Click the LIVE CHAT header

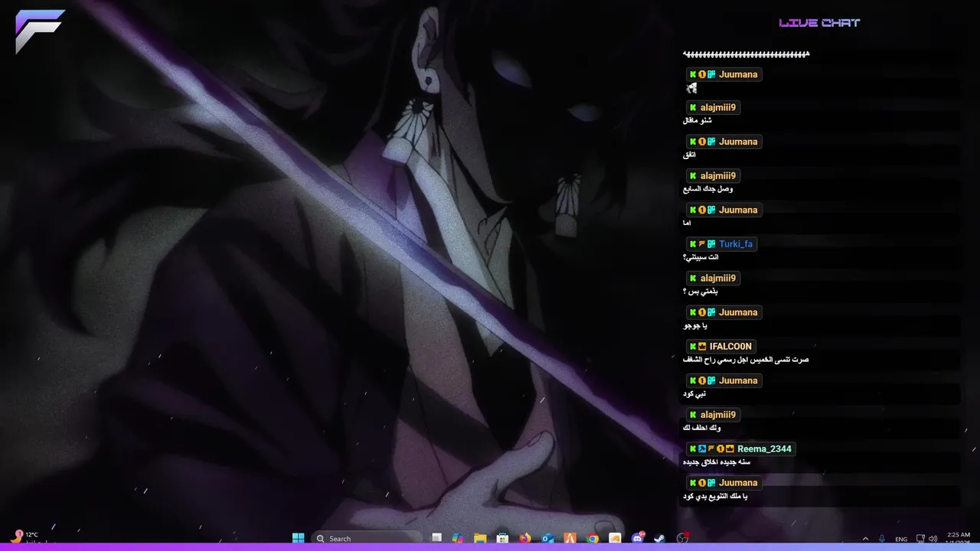tap(819, 23)
